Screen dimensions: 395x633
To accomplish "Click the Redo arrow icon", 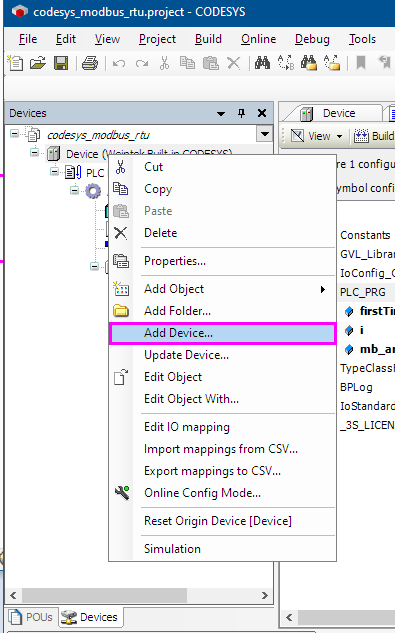I will click(142, 63).
